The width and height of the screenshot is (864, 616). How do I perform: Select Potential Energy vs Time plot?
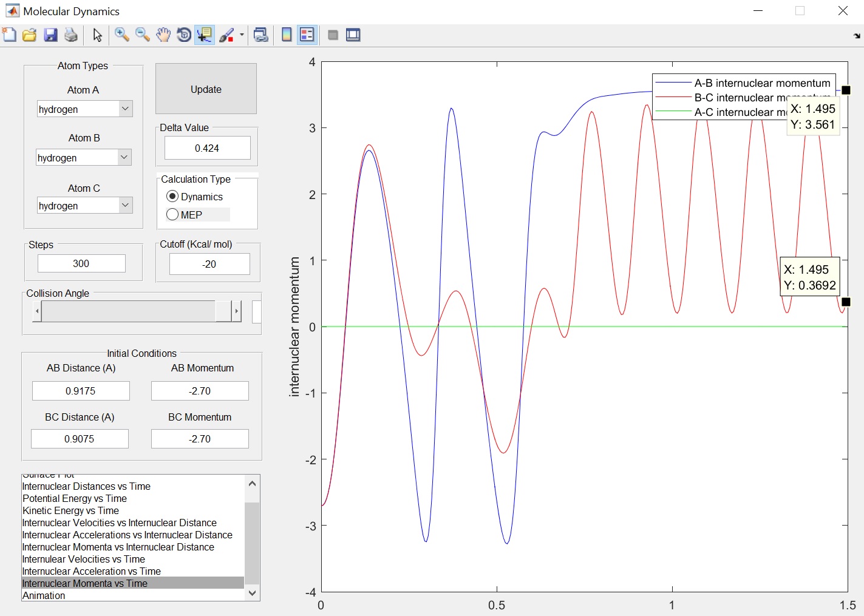click(x=75, y=498)
